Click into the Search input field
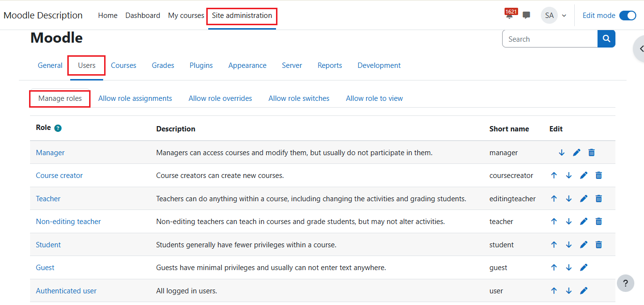This screenshot has width=644, height=305. coord(550,39)
